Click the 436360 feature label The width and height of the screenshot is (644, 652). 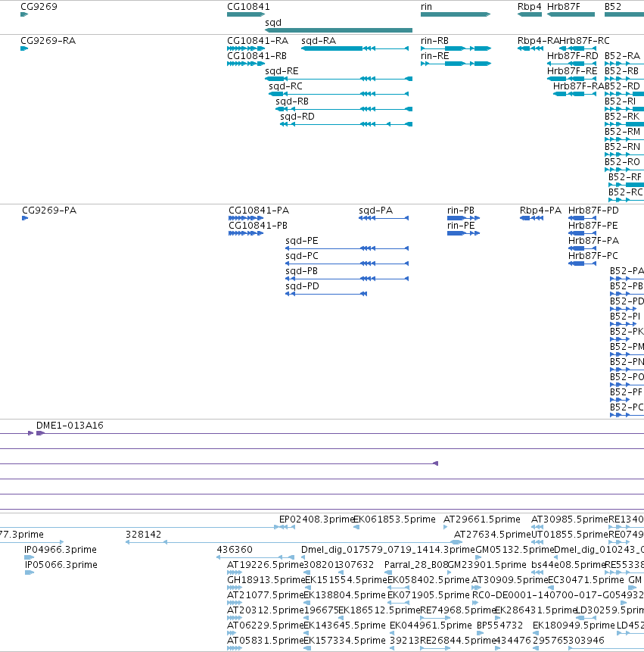[235, 550]
